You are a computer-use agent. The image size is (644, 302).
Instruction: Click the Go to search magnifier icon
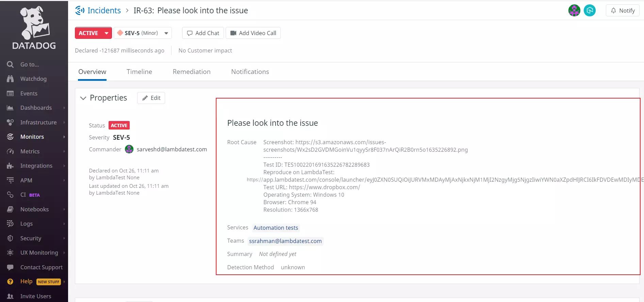10,64
